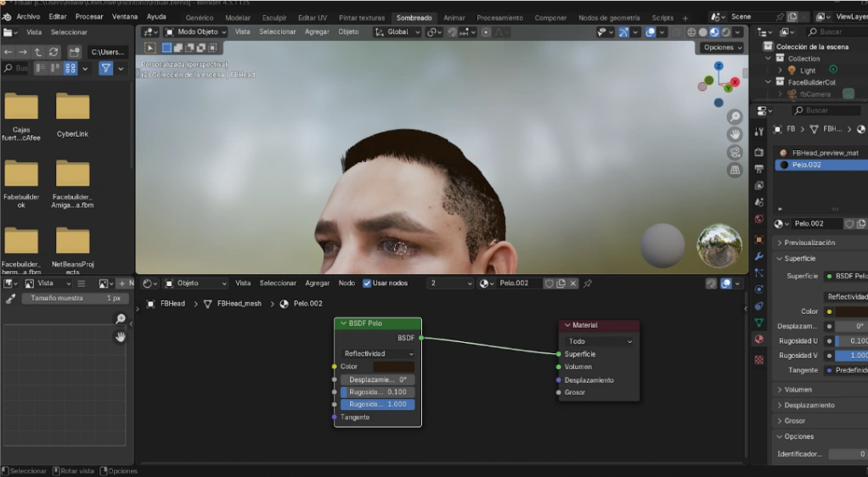The height and width of the screenshot is (477, 868).
Task: Switch perspective/orthographic grid gizmo
Action: pyautogui.click(x=735, y=170)
